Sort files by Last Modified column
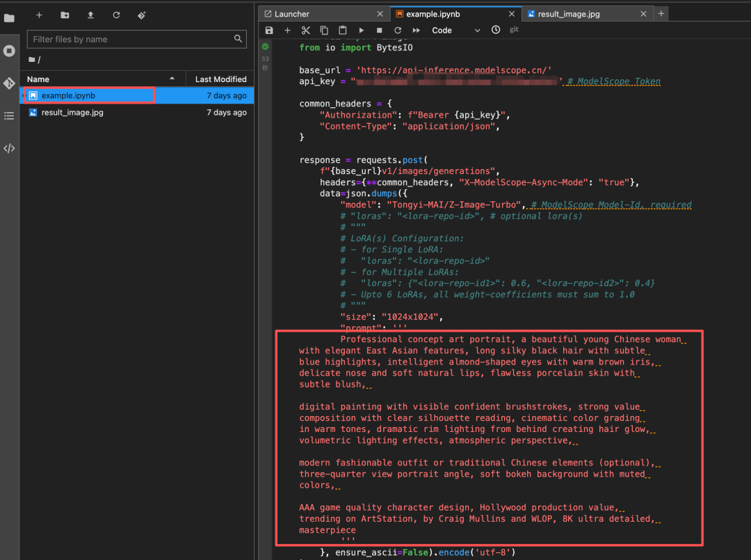The width and height of the screenshot is (751, 560). coord(220,79)
